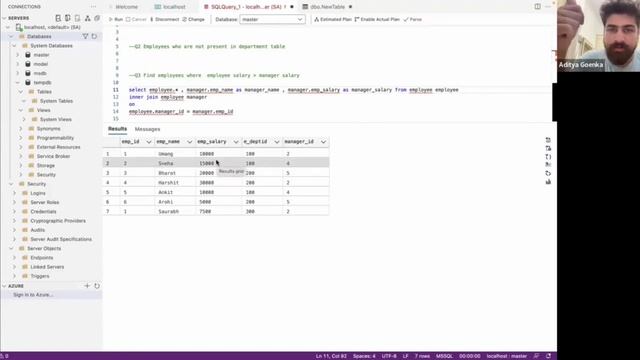The image size is (640, 360).
Task: Click the notifications icon in status bar
Action: point(548,356)
